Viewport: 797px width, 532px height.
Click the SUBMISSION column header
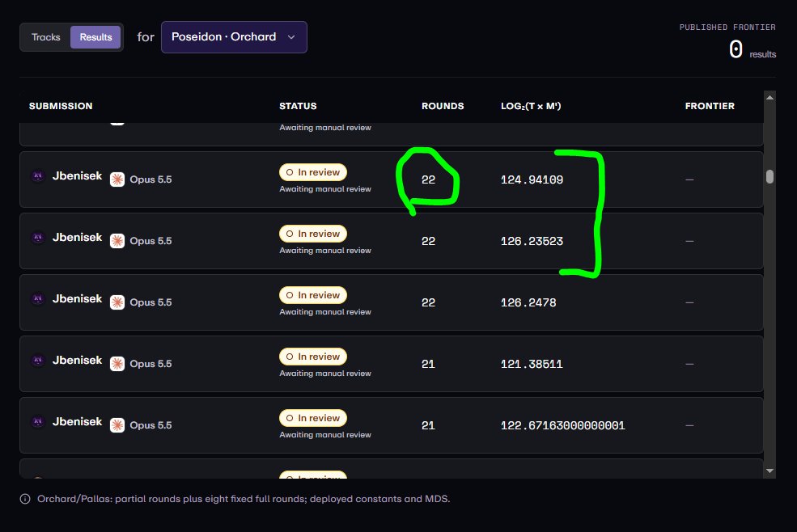click(x=61, y=106)
